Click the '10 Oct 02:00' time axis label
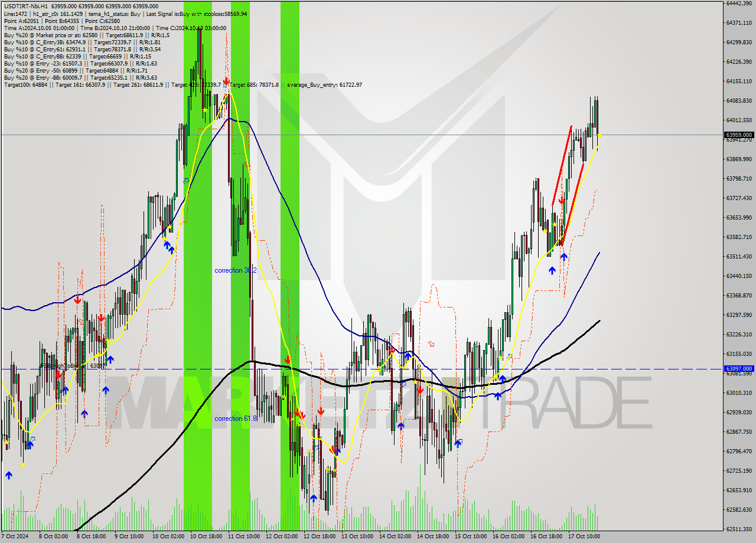Image resolution: width=756 pixels, height=543 pixels. pos(168,537)
